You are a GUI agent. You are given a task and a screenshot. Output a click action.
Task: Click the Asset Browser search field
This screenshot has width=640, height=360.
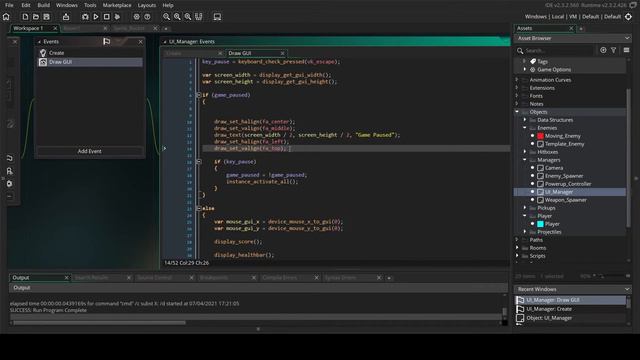[555, 50]
